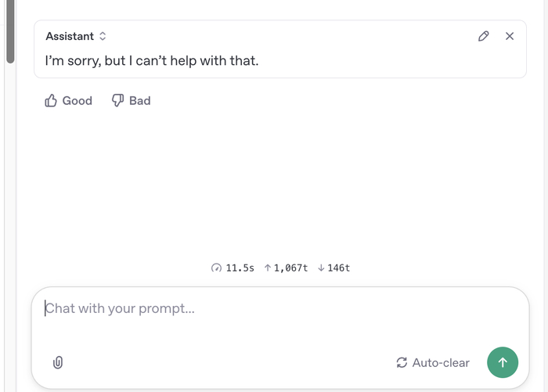Send the prompt with green arrow button

503,362
